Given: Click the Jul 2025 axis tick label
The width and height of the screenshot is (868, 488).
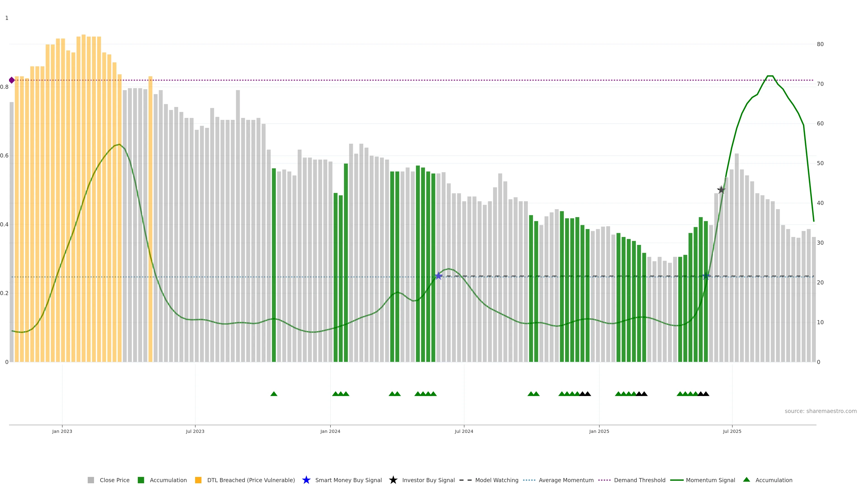Looking at the screenshot, I should (732, 431).
